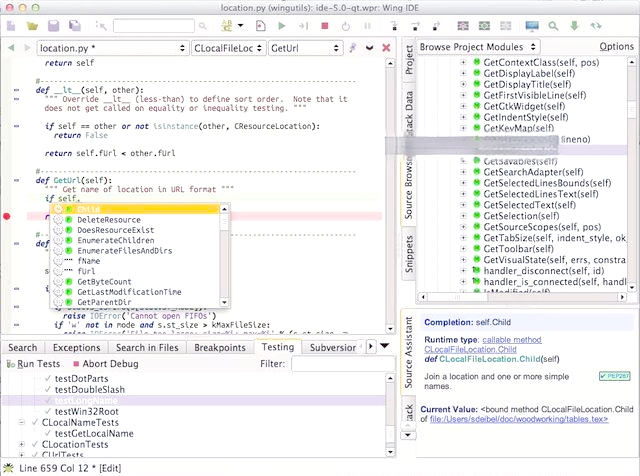Open the location.py file selector dropdown
This screenshot has height=476, width=640.
click(113, 48)
